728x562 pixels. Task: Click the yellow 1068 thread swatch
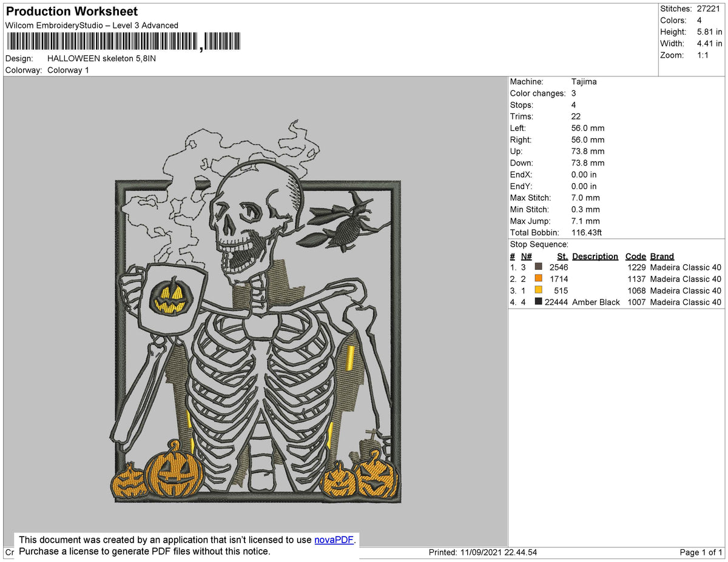[538, 290]
